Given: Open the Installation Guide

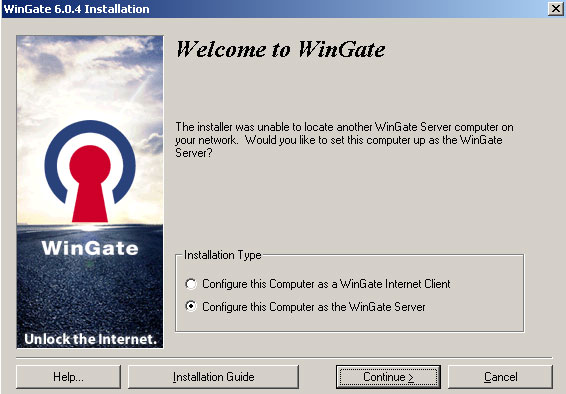Looking at the screenshot, I should click(213, 377).
